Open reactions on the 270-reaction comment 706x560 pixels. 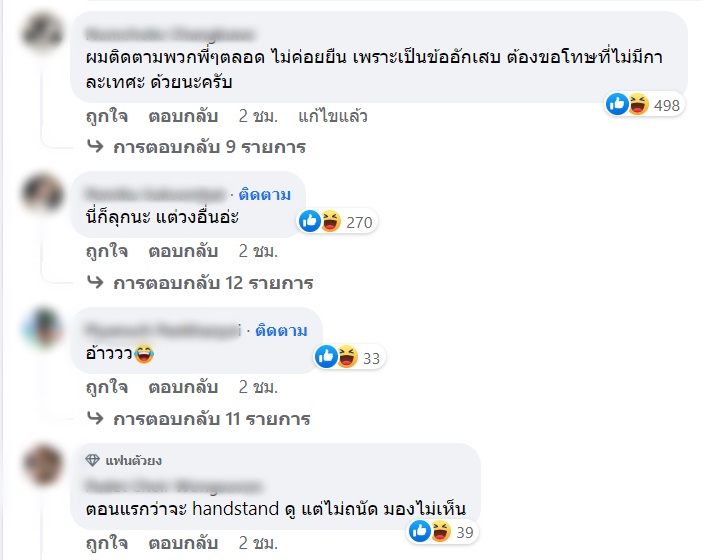(x=320, y=221)
